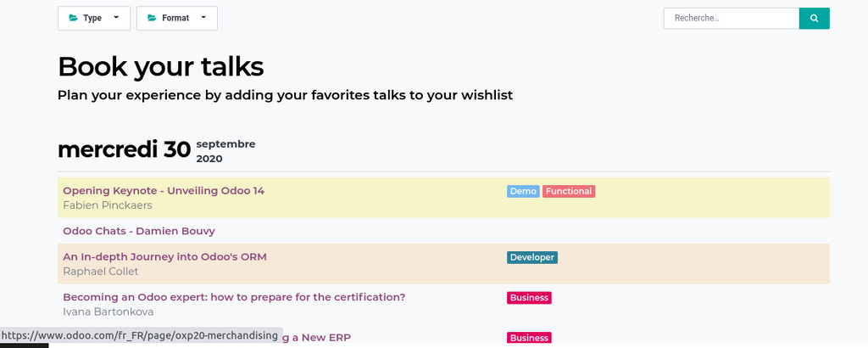Click the blue Demo tag
This screenshot has width=868, height=348.
[523, 192]
